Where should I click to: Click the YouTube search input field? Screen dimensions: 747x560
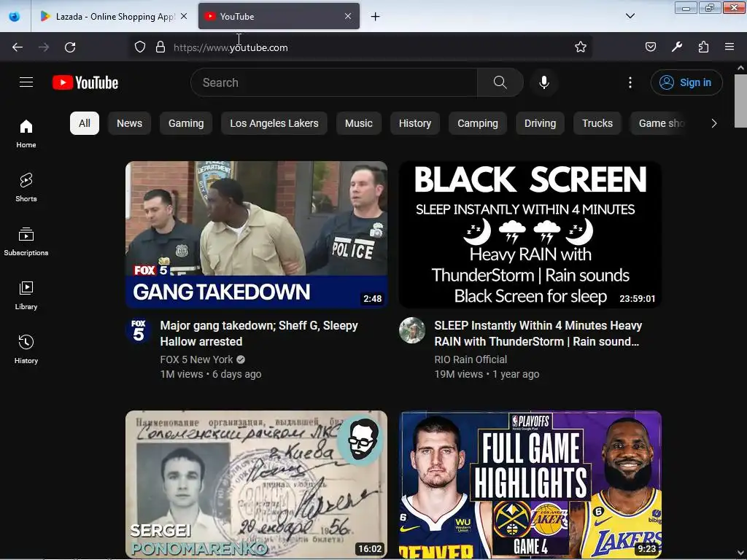click(334, 82)
